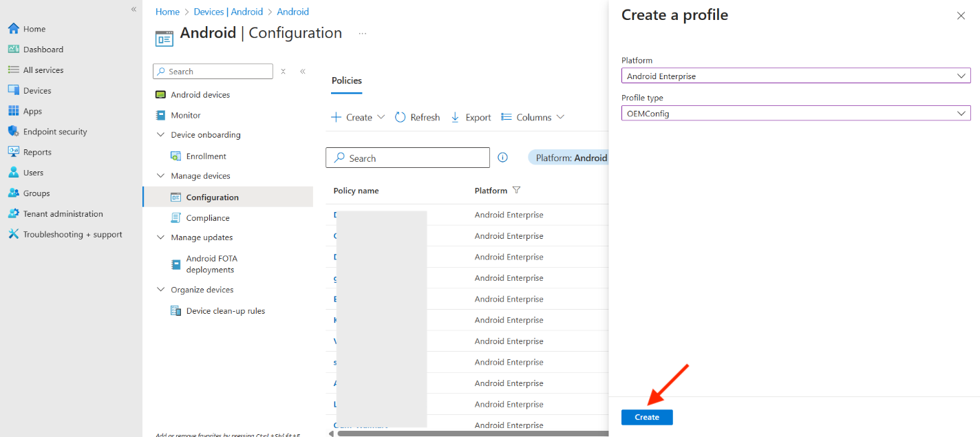Open the Profile type dropdown showing OEMConfig
This screenshot has width=980, height=437.
tap(796, 114)
